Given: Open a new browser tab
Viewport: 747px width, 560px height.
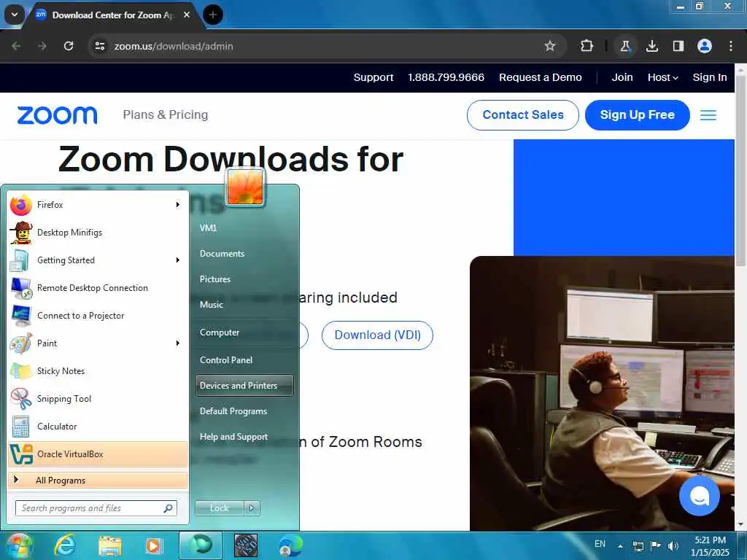Looking at the screenshot, I should [x=212, y=15].
